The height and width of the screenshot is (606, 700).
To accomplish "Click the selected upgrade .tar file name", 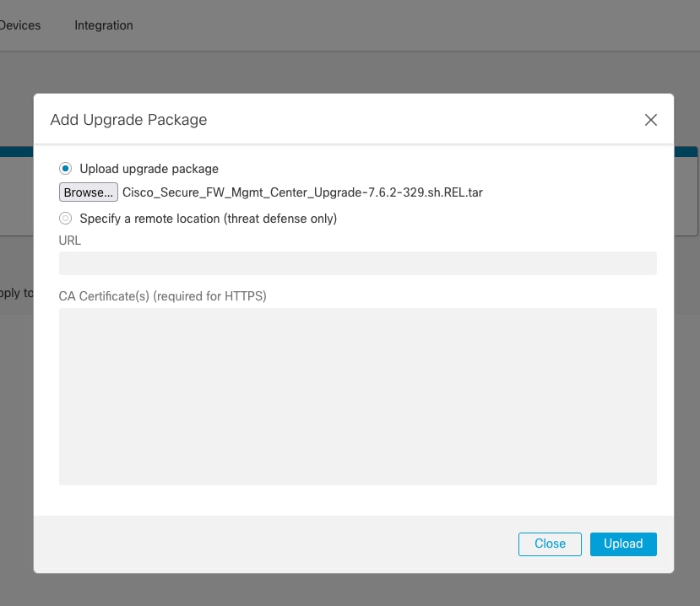I will [x=302, y=192].
